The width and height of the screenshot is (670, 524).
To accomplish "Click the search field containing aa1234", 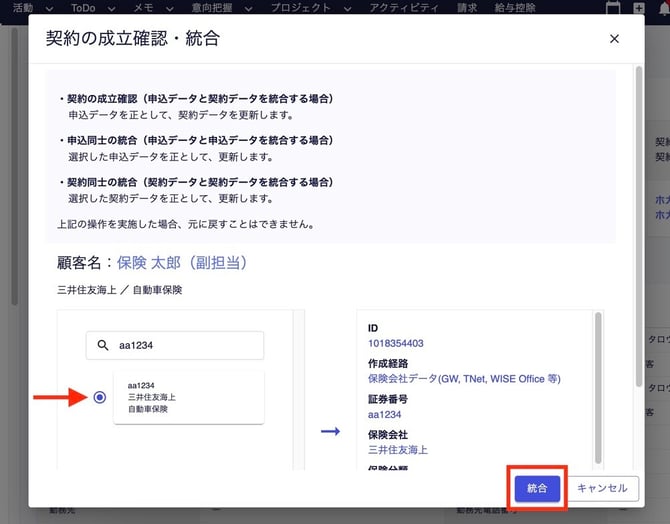I will (185, 346).
